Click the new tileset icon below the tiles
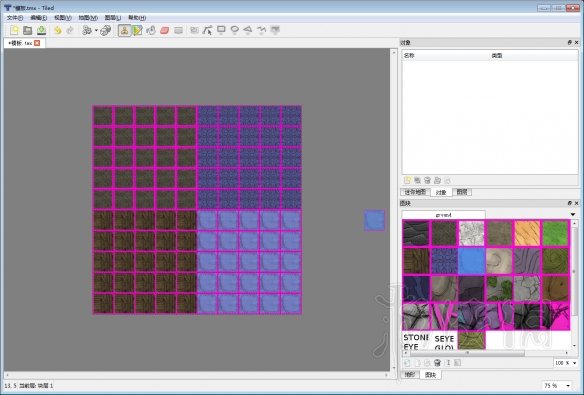 407,363
